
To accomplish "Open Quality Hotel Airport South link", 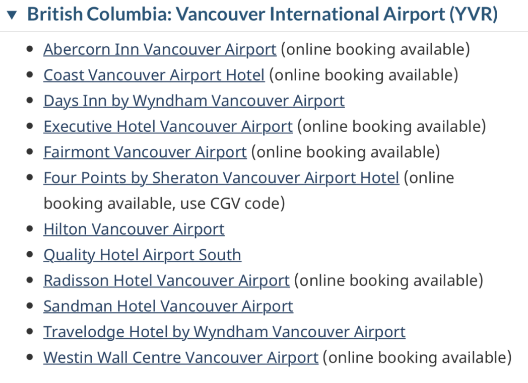I will (142, 255).
